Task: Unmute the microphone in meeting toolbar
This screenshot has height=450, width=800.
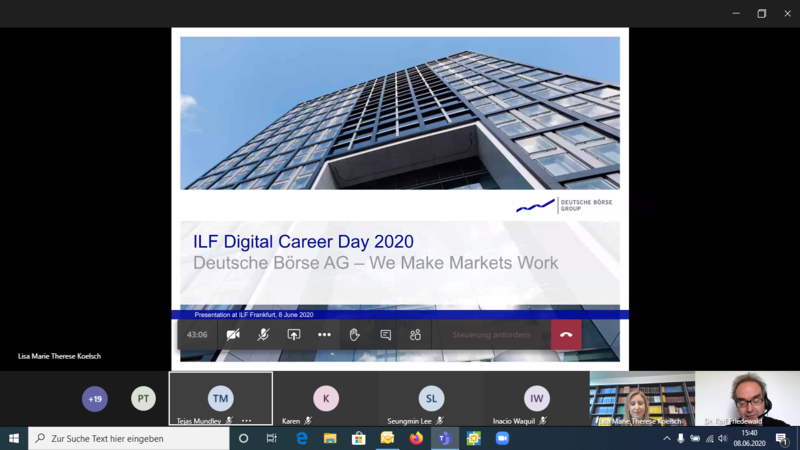Action: (x=263, y=335)
